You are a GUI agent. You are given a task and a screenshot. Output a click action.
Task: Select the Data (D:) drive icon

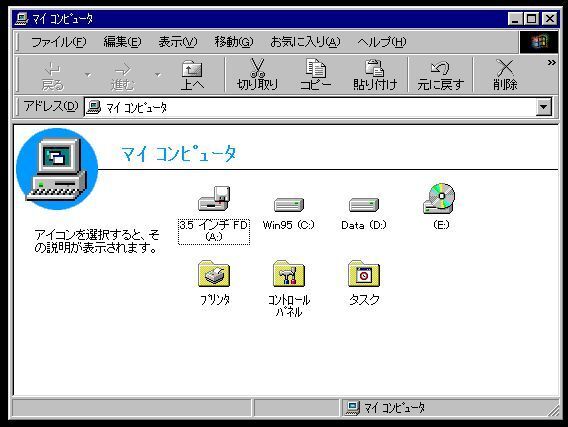coord(364,205)
